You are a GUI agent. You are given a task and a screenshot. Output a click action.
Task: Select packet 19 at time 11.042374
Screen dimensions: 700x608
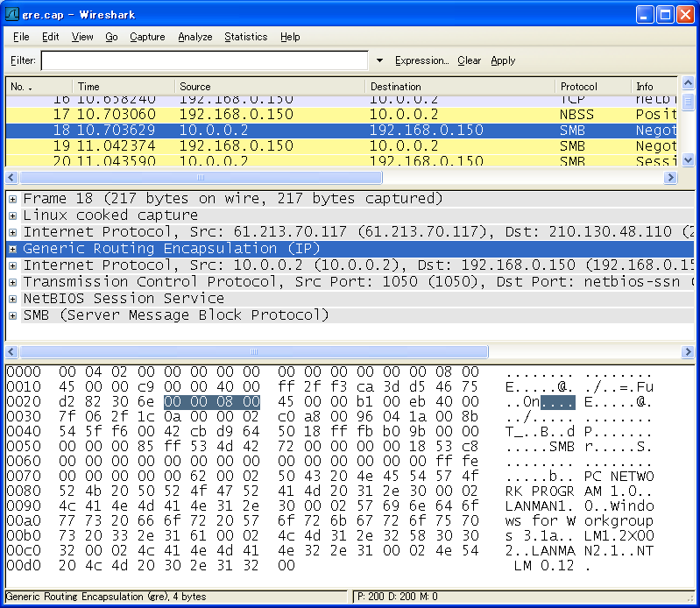pos(342,146)
